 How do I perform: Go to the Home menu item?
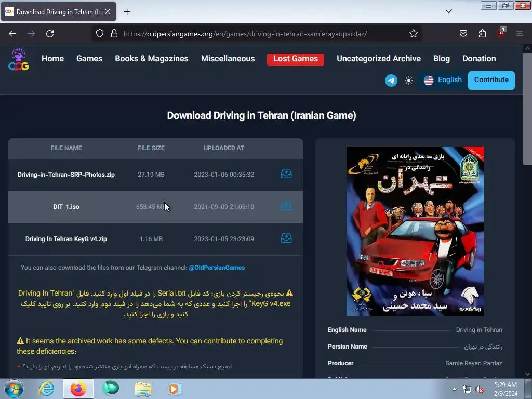(x=52, y=58)
